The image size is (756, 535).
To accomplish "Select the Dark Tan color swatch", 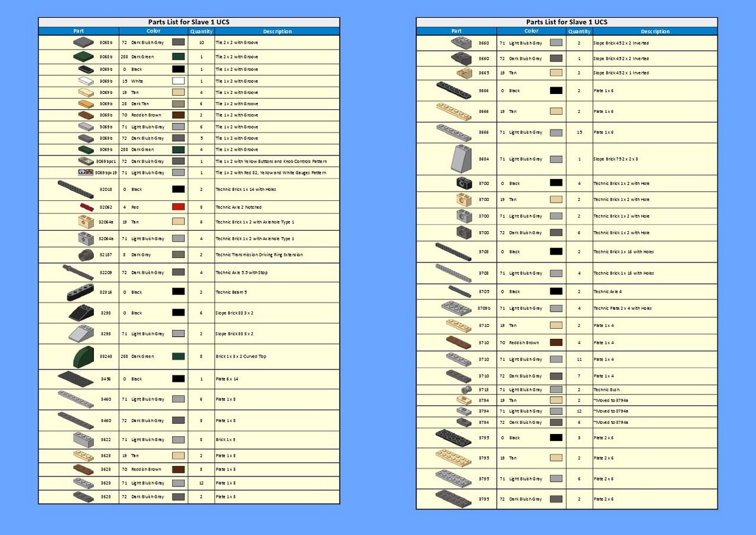I will 178,103.
